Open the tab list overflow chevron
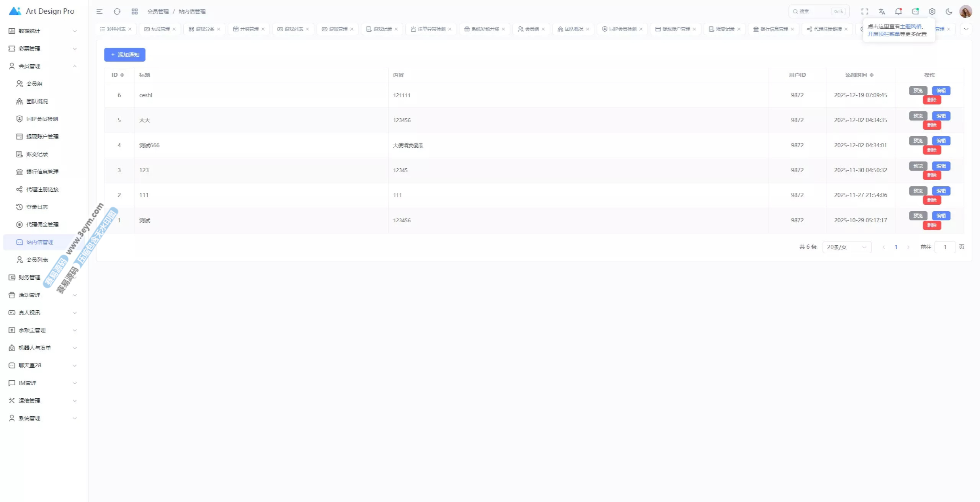 (x=966, y=29)
